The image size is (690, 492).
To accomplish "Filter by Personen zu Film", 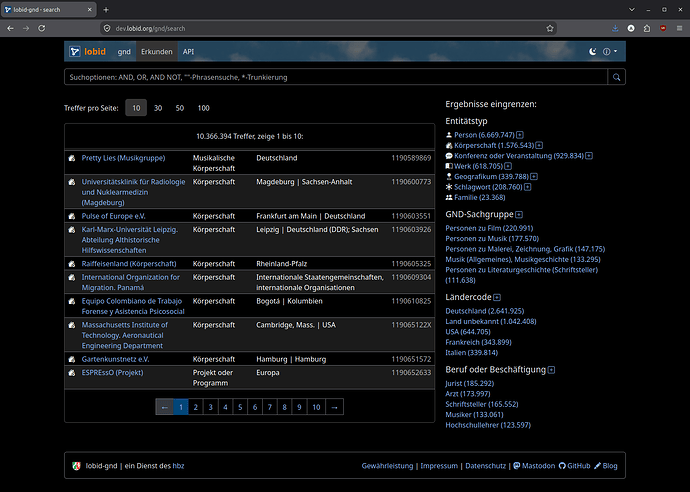I will [489, 228].
